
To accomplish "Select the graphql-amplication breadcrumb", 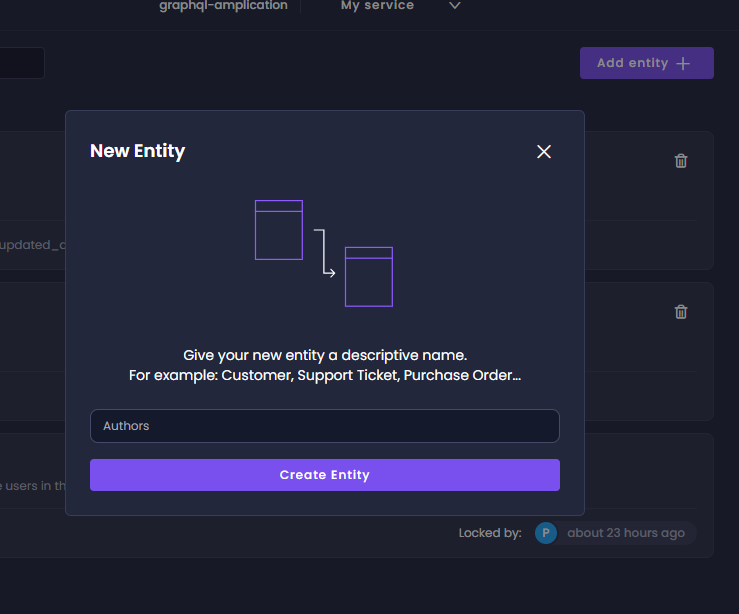I will [x=223, y=6].
